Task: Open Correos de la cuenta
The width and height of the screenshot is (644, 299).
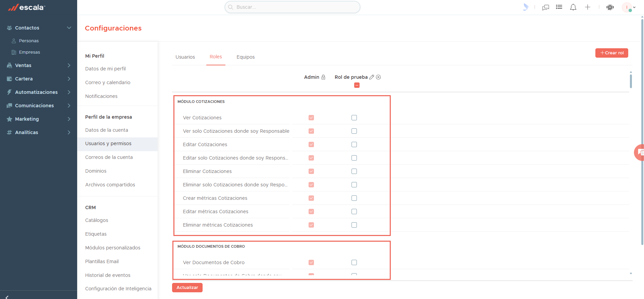Action: click(109, 157)
